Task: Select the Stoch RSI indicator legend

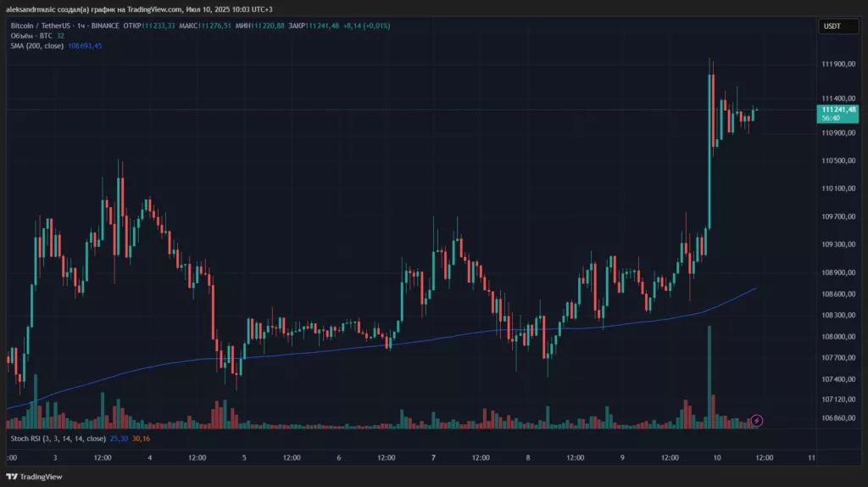Action: pos(58,439)
